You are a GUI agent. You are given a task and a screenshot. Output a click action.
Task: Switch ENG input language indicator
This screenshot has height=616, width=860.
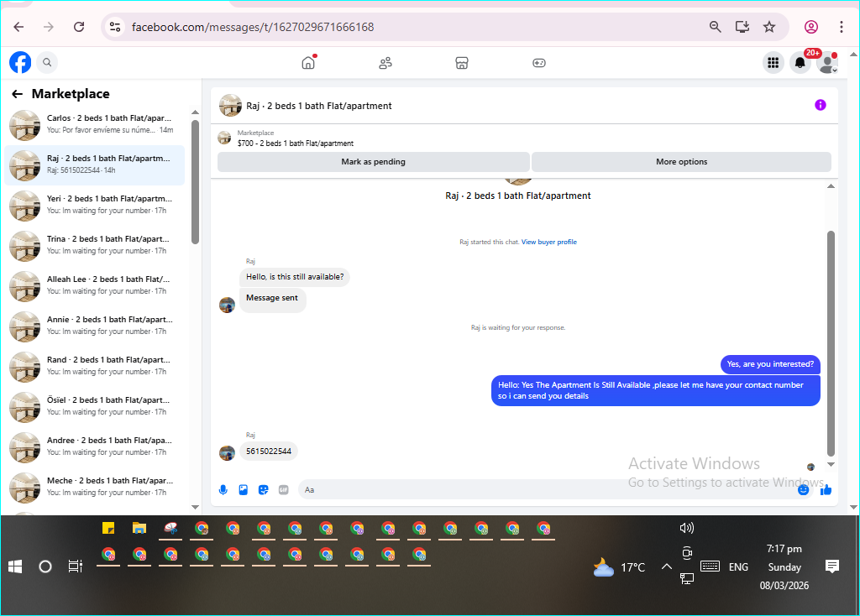[x=738, y=567]
